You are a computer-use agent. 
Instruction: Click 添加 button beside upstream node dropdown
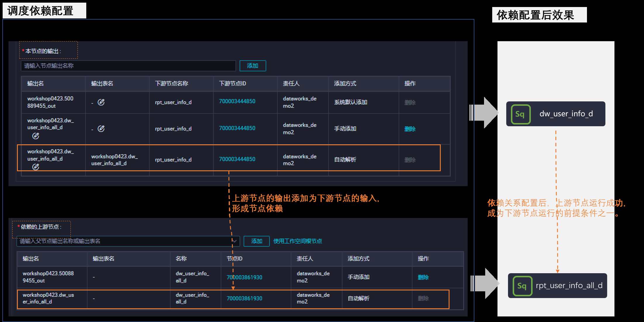pos(256,241)
